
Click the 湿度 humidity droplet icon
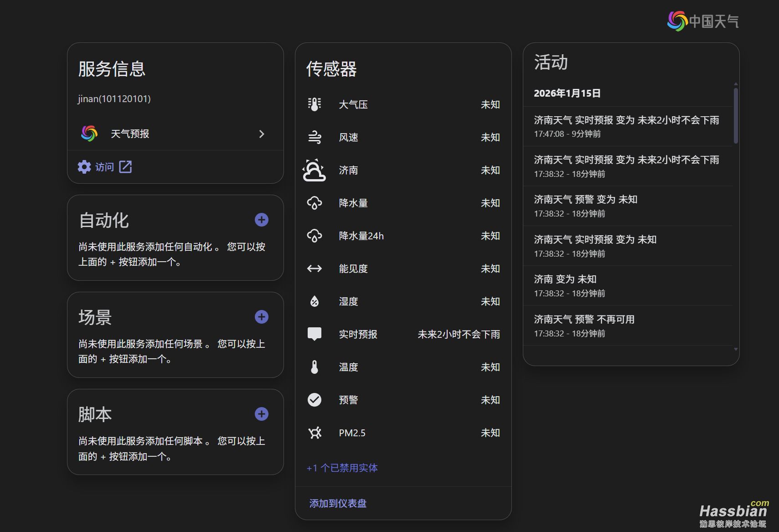(x=314, y=301)
